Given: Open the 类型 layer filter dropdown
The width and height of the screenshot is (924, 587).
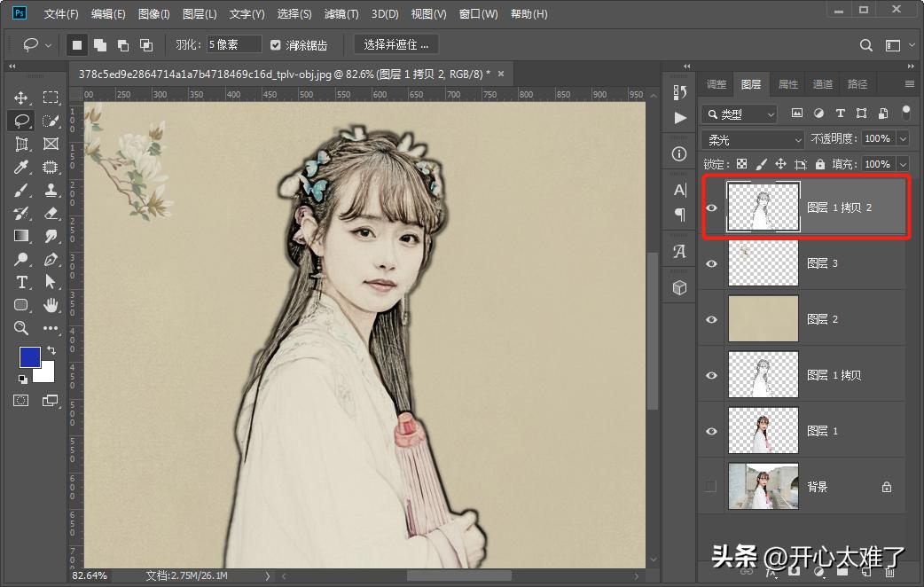Looking at the screenshot, I should coord(739,113).
